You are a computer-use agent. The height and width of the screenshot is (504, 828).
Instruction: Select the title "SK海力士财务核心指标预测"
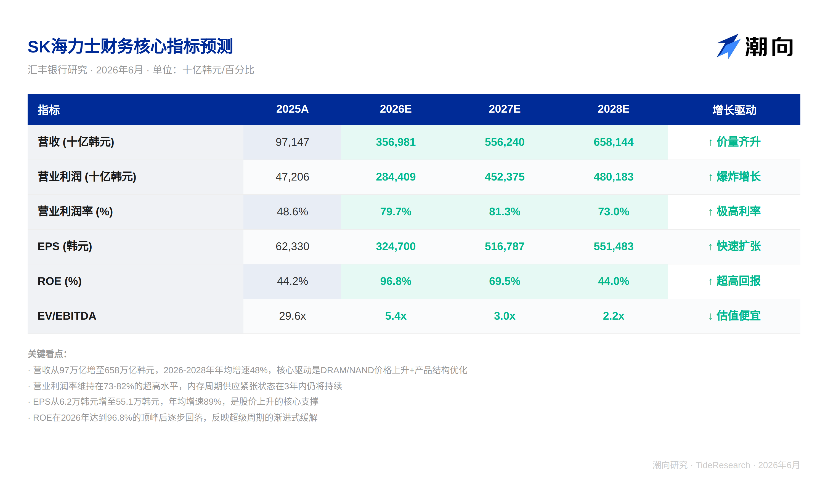[x=130, y=46]
